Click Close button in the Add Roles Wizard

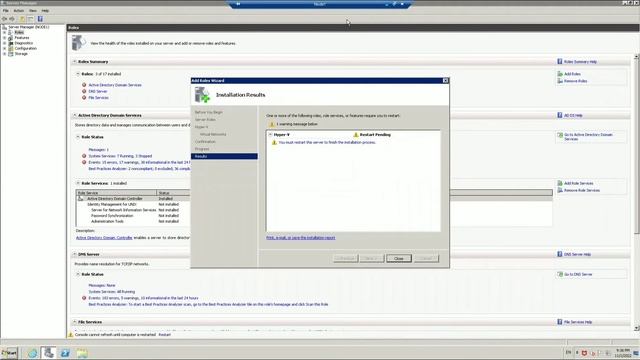(399, 258)
